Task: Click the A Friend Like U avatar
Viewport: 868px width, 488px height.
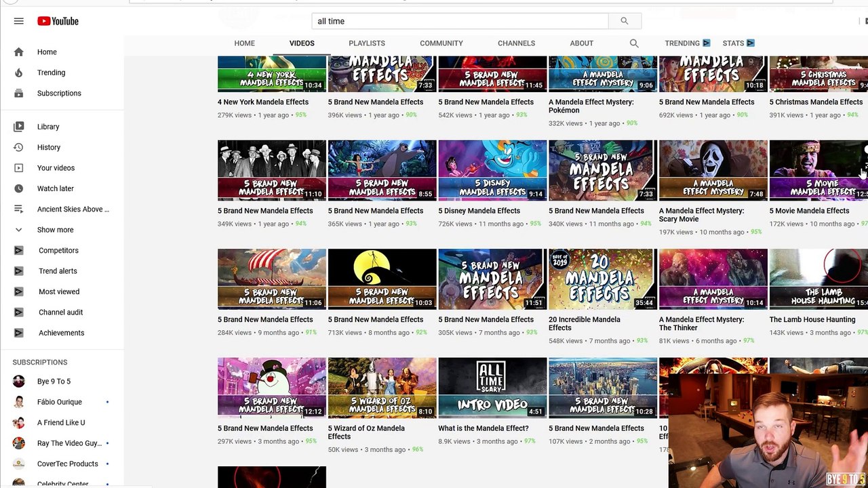Action: pyautogui.click(x=18, y=422)
